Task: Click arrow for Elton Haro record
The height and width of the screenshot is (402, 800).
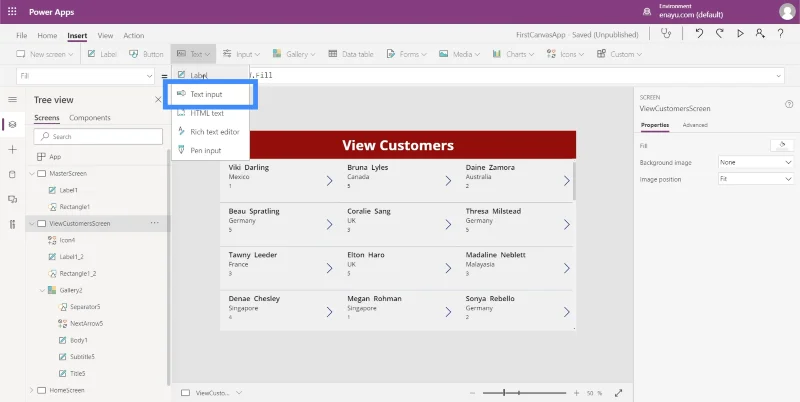Action: click(448, 268)
